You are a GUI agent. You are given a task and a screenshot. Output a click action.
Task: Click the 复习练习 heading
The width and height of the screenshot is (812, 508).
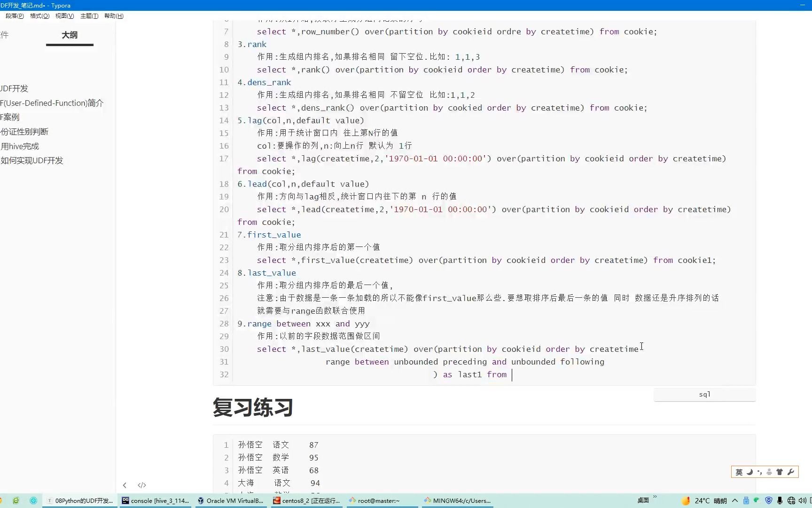tap(253, 407)
